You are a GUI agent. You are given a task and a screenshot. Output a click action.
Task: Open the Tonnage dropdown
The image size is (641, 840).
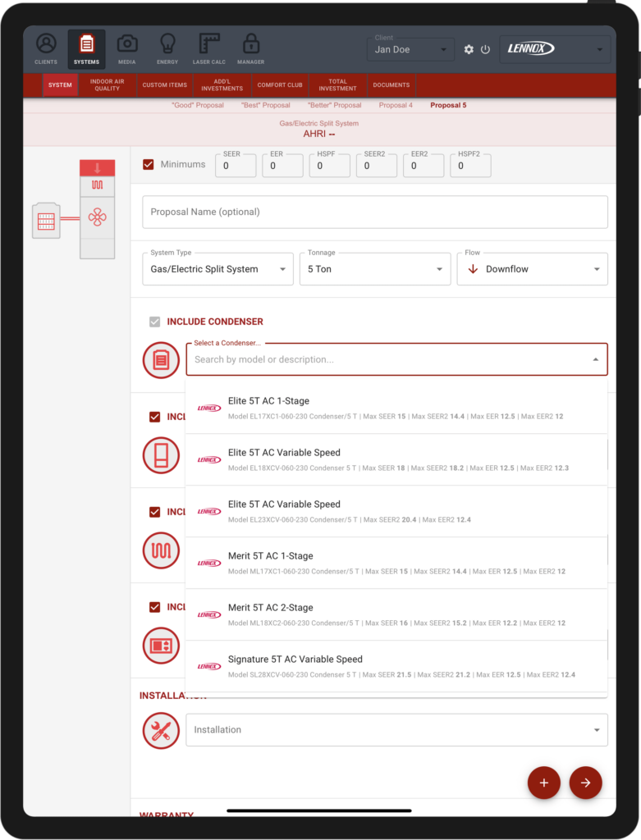(375, 269)
